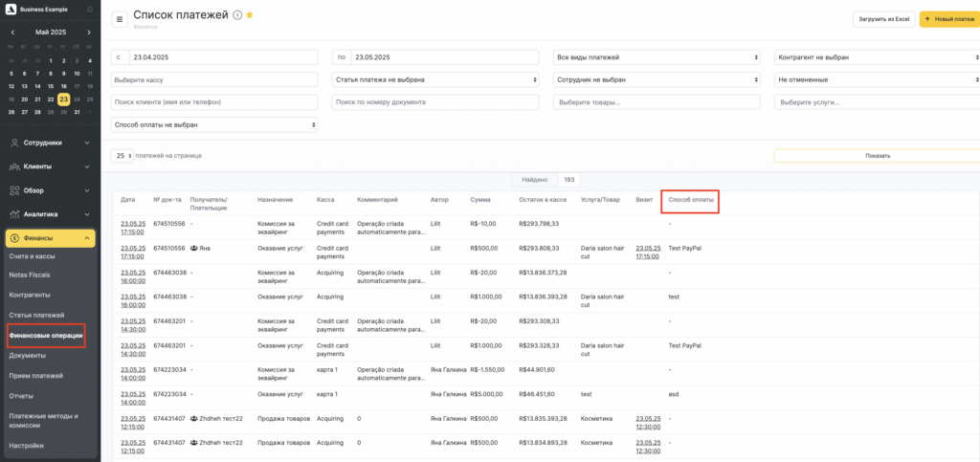Image resolution: width=980 pixels, height=462 pixels.
Task: Open the Способ оплаты не выбран dropdown
Action: pos(213,125)
